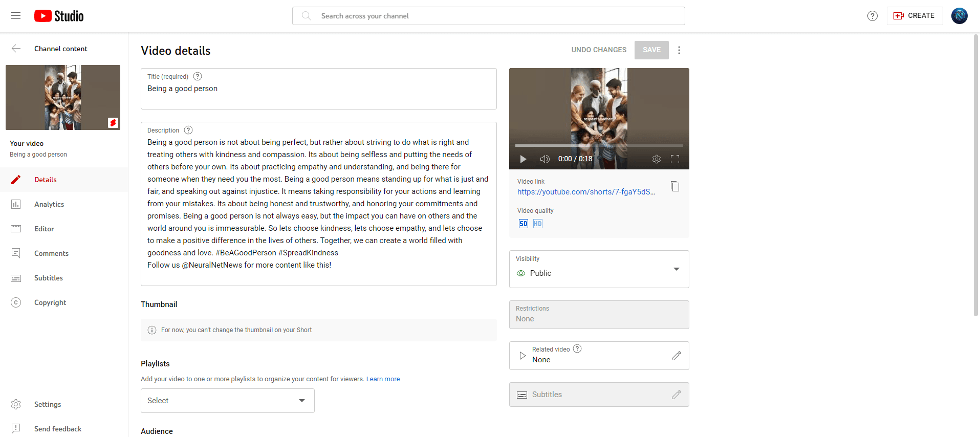Viewport: 980px width, 437px height.
Task: Edit the Related video with pencil icon
Action: pyautogui.click(x=676, y=356)
